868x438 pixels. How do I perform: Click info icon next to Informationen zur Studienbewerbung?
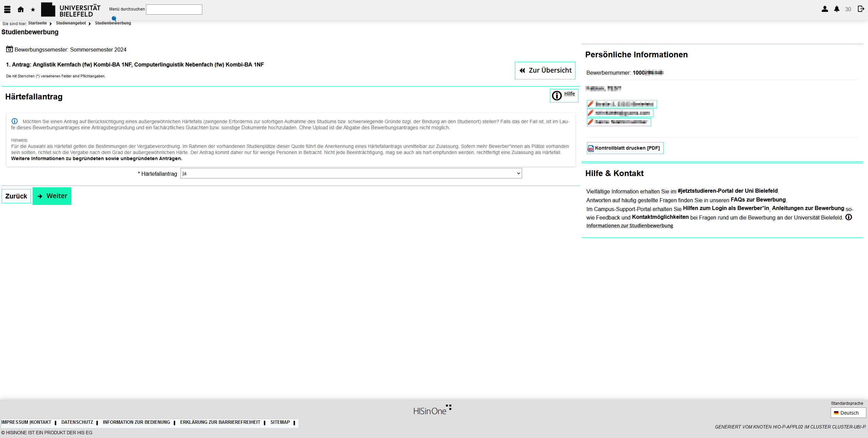pos(849,217)
